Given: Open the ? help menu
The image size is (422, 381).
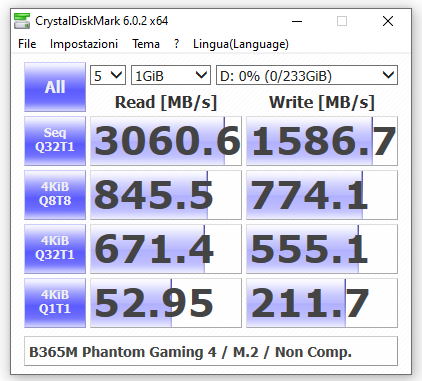Looking at the screenshot, I should click(x=176, y=44).
